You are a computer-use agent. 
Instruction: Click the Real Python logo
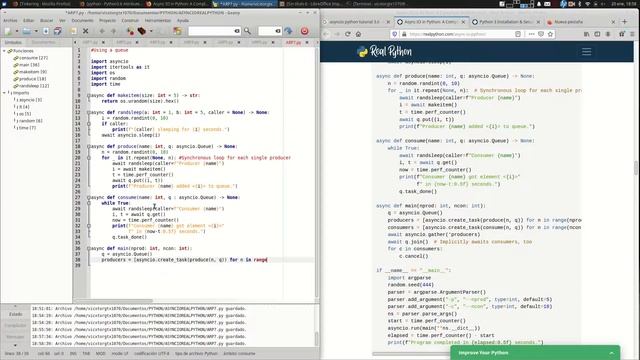click(384, 51)
